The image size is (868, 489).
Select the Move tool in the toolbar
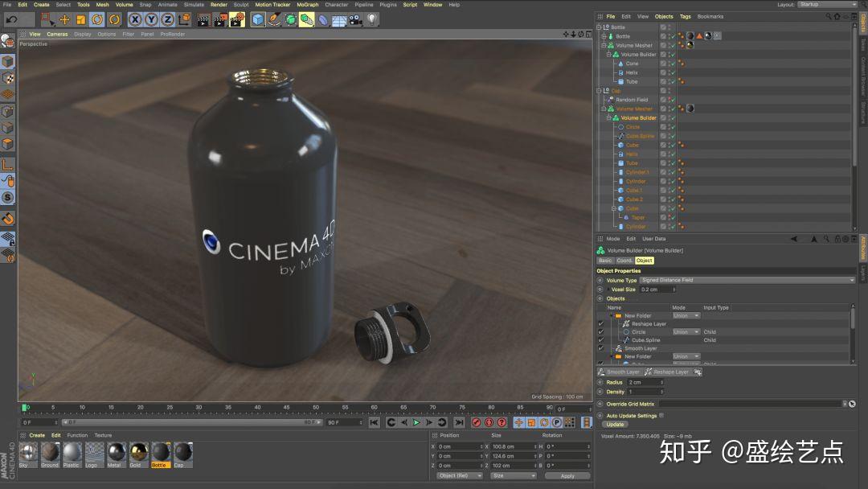[64, 20]
